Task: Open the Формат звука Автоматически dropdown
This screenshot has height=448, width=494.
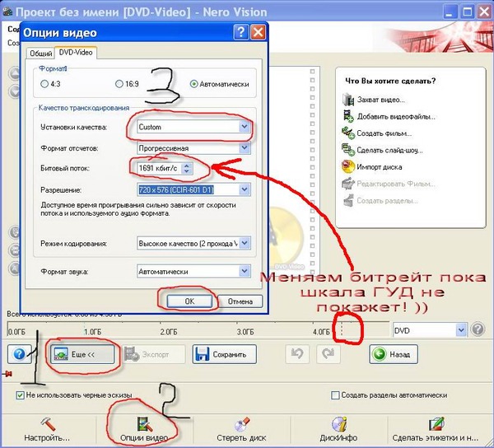Action: [x=193, y=271]
